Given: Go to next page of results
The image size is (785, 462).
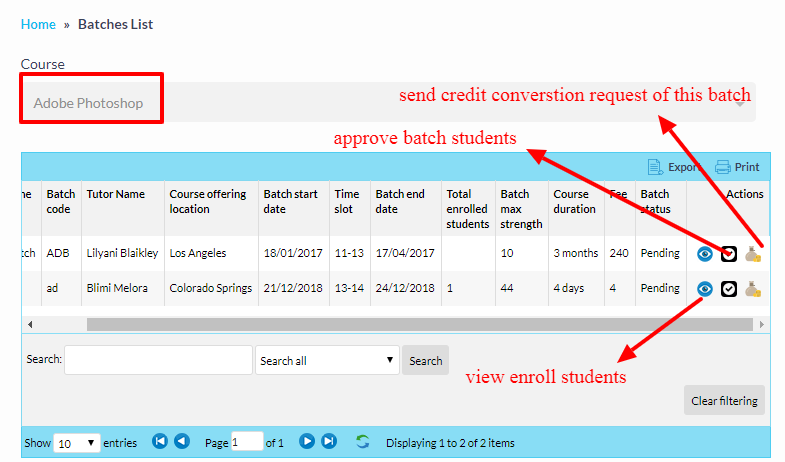Looking at the screenshot, I should (x=307, y=441).
